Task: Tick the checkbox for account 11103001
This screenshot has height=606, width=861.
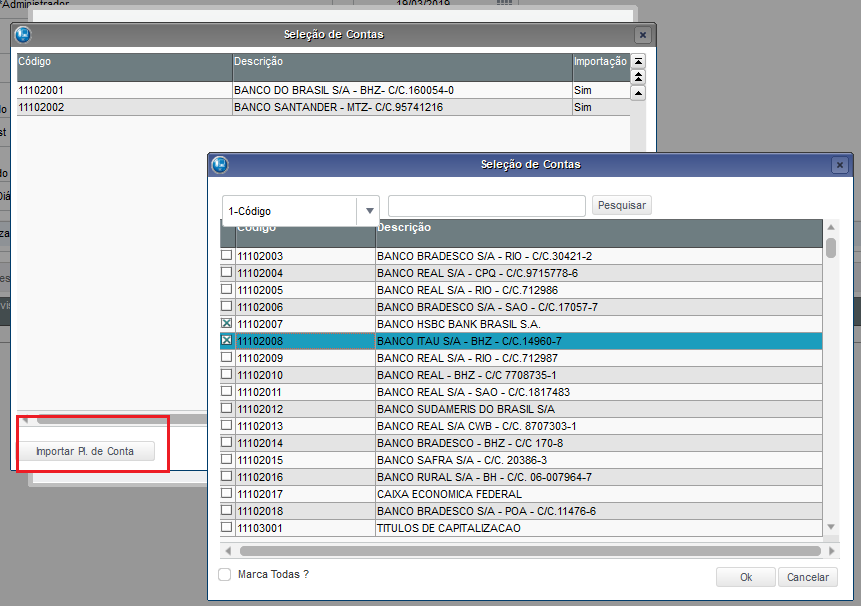Action: (x=226, y=528)
